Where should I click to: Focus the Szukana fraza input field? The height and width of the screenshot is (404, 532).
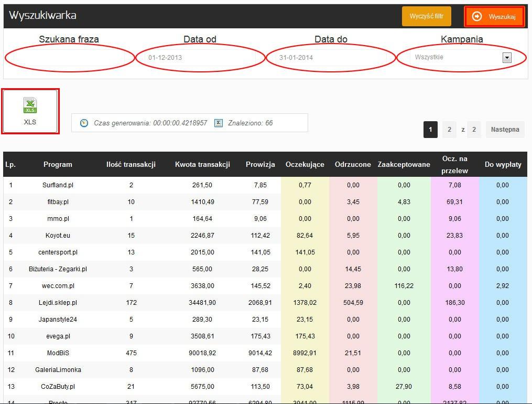coord(70,57)
